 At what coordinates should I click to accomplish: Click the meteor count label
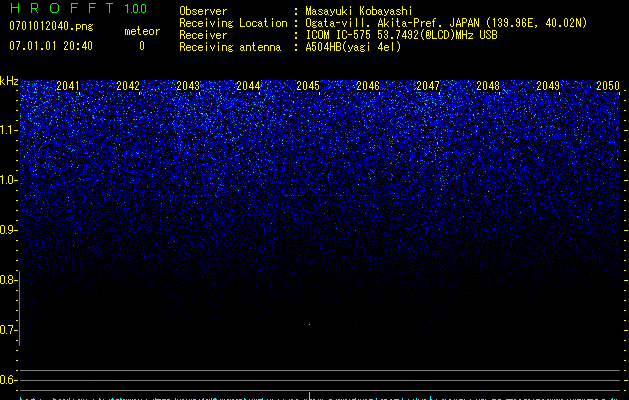tap(142, 31)
